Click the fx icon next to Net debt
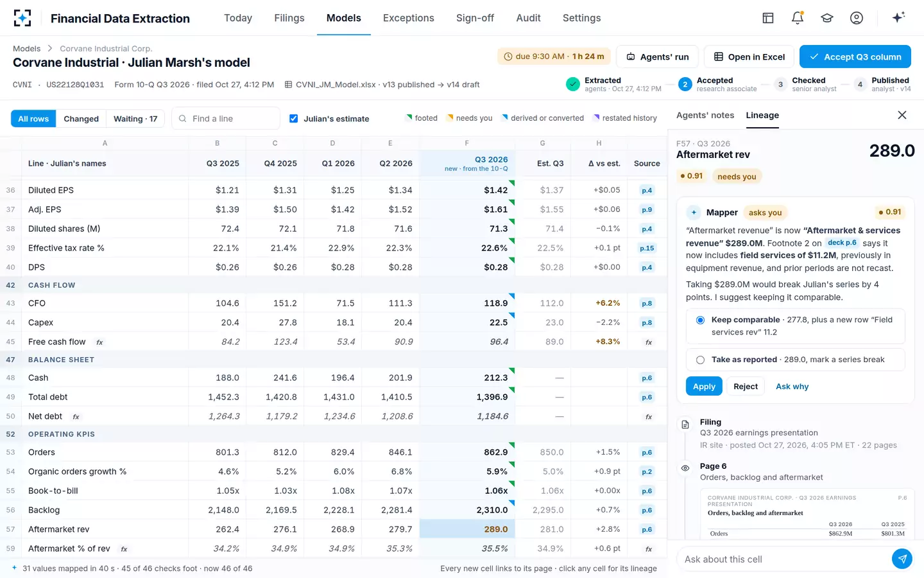This screenshot has height=578, width=924. (x=76, y=417)
